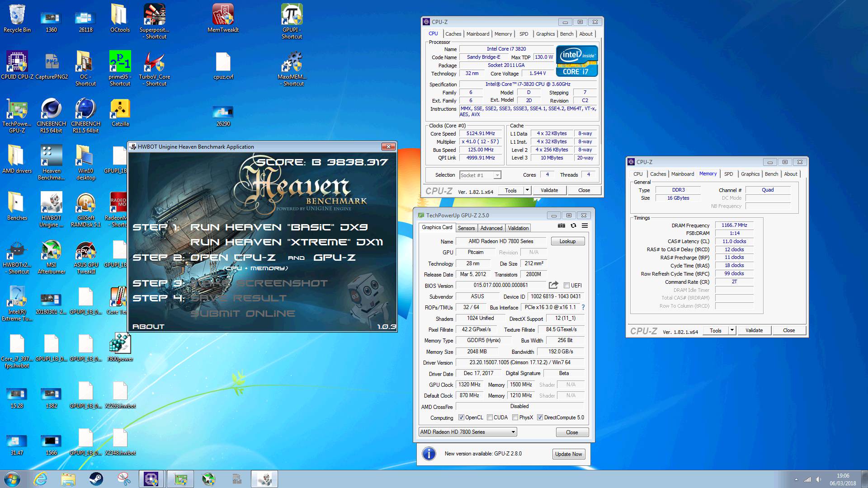This screenshot has height=488, width=868.
Task: Toggle the OpenCL checkbox
Action: point(461,418)
